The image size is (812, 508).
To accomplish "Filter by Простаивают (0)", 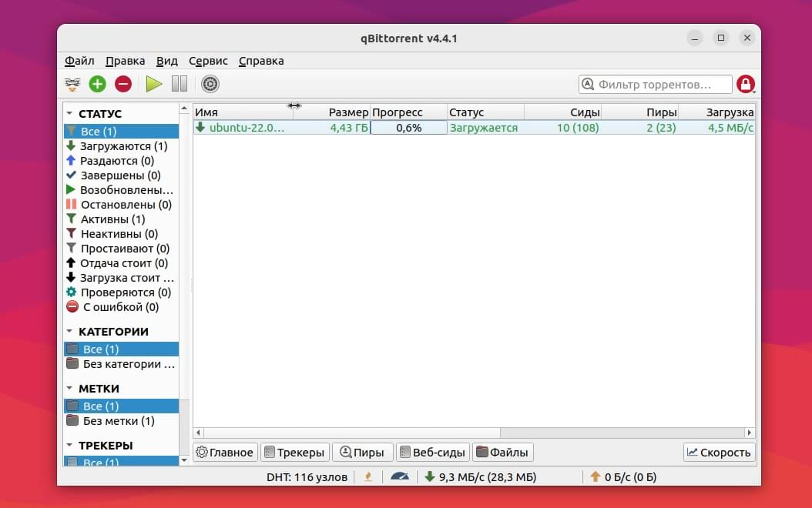I will [121, 249].
